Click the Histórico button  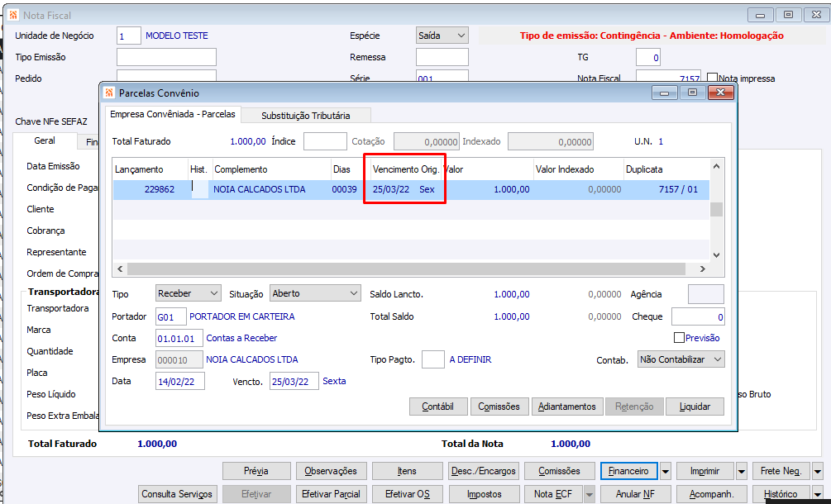pos(781,494)
